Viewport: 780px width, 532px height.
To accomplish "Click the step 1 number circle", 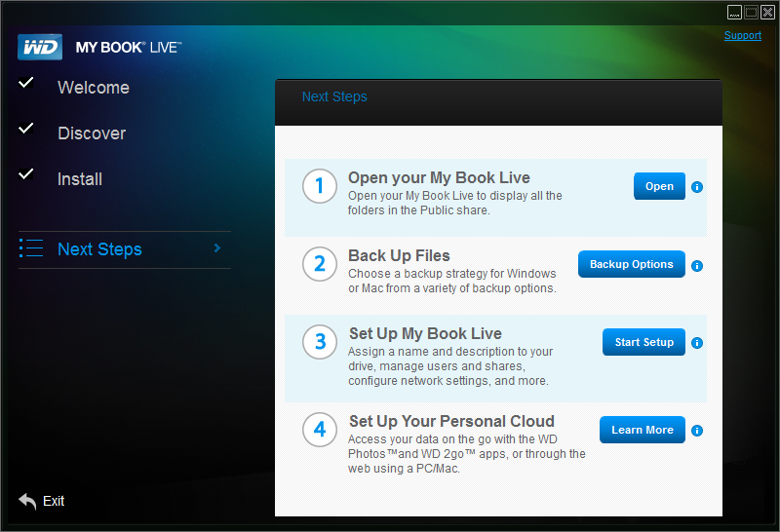I will 320,186.
